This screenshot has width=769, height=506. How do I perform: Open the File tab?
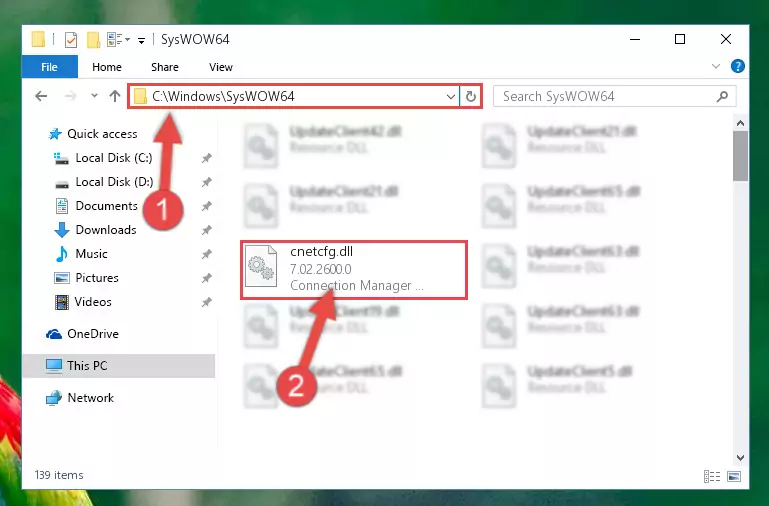click(50, 67)
